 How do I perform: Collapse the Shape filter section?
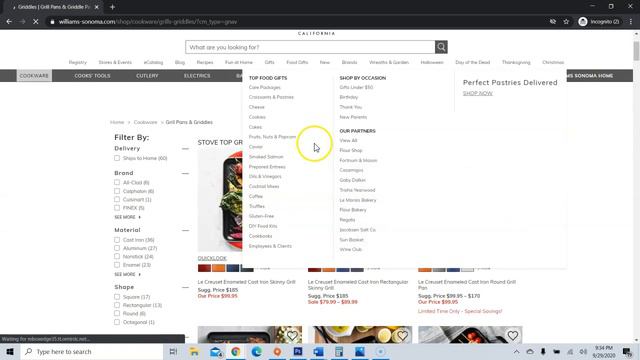click(x=185, y=287)
